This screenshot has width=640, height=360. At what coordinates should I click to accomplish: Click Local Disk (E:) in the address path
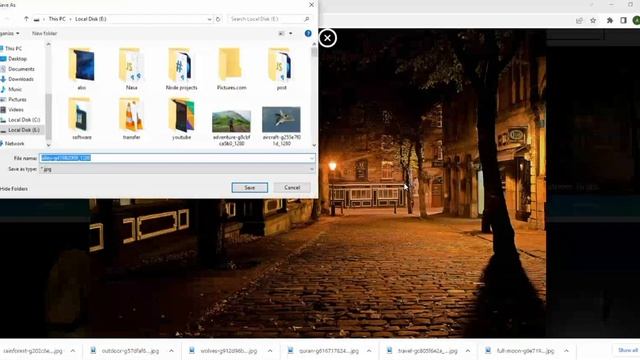tap(91, 19)
